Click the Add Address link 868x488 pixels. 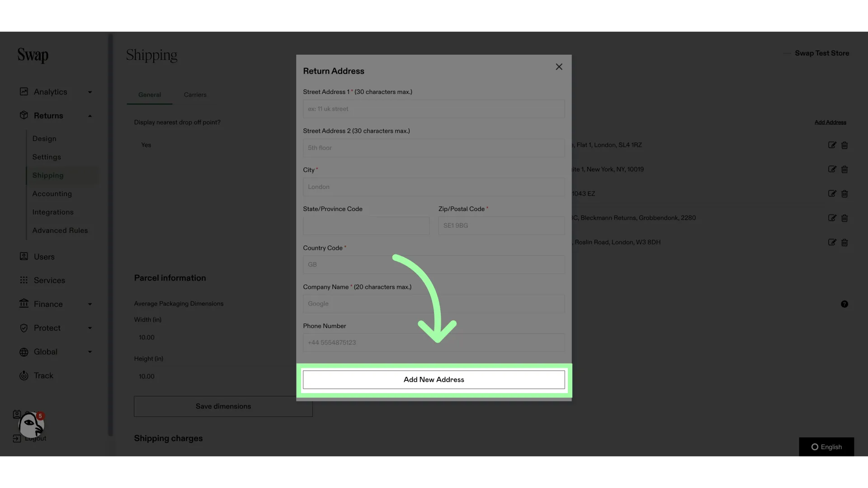click(x=830, y=122)
